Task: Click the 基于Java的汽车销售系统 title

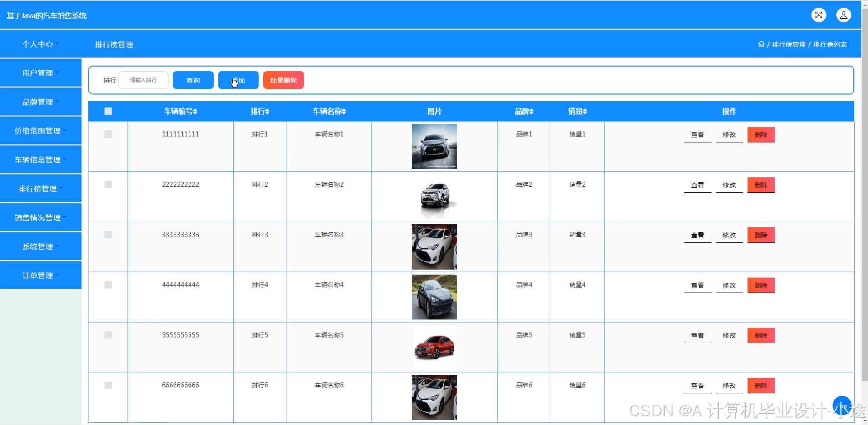Action: 47,15
